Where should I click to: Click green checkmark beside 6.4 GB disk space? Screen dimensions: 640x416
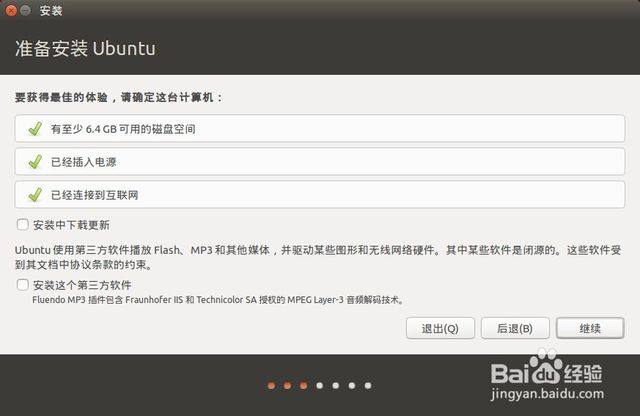[x=35, y=129]
